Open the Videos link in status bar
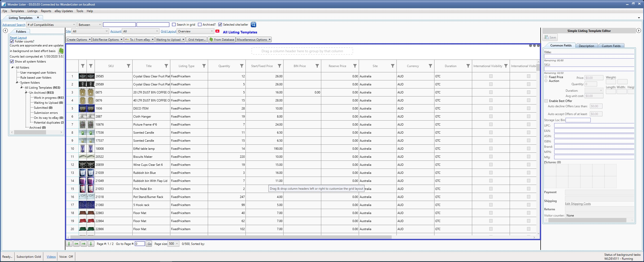This screenshot has width=644, height=262. coord(51,257)
